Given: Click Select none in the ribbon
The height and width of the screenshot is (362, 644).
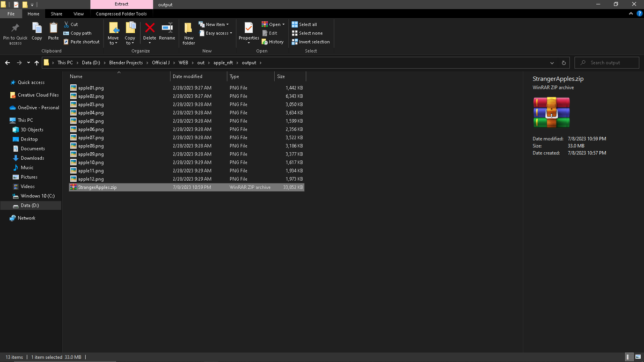Looking at the screenshot, I should pos(307,33).
